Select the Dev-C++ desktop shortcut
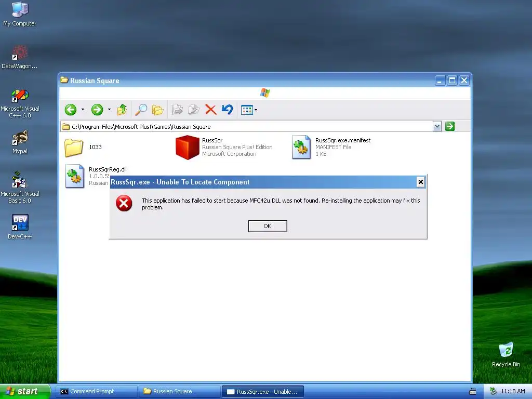Image resolution: width=532 pixels, height=399 pixels. (20, 227)
